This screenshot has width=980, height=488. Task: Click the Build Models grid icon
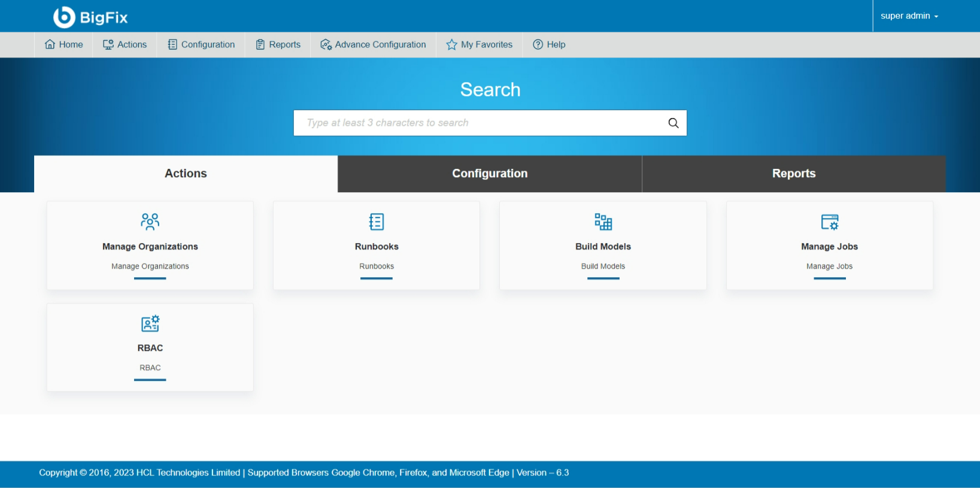[603, 222]
